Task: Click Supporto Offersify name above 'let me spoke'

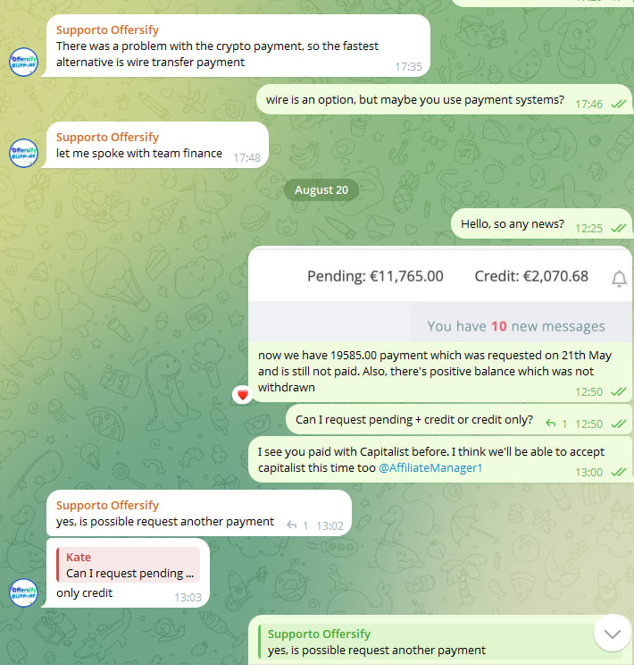Action: coord(107,137)
